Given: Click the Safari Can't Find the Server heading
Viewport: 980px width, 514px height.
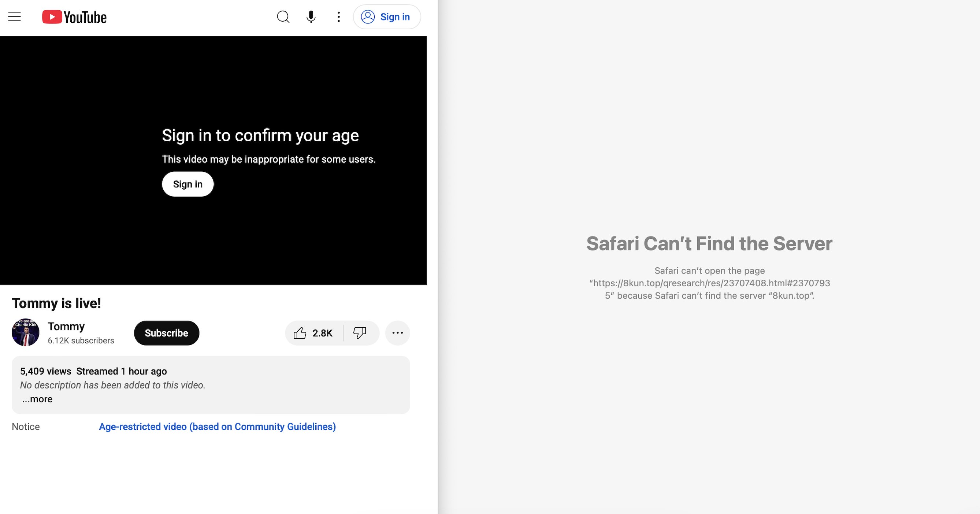Looking at the screenshot, I should point(709,244).
